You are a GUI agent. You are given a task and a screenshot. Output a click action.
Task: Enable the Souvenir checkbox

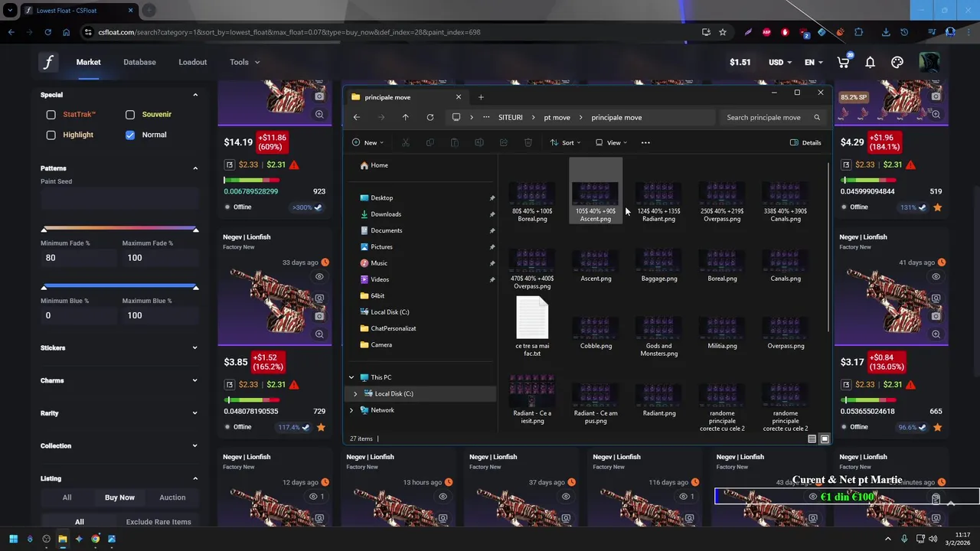(x=130, y=115)
